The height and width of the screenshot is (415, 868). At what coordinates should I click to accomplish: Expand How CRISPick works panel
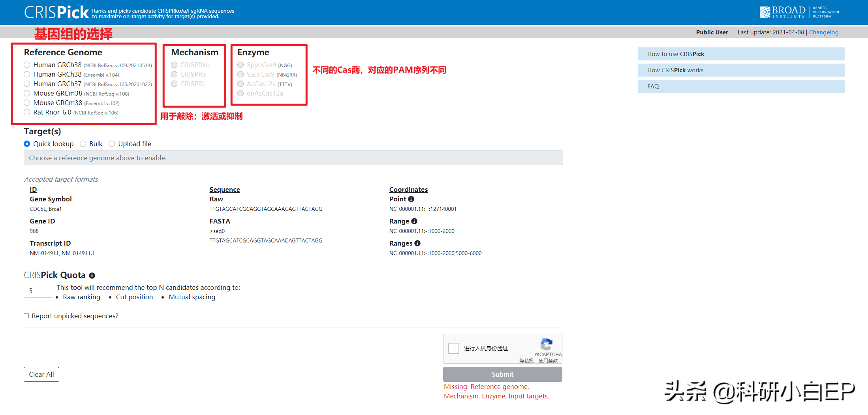741,70
